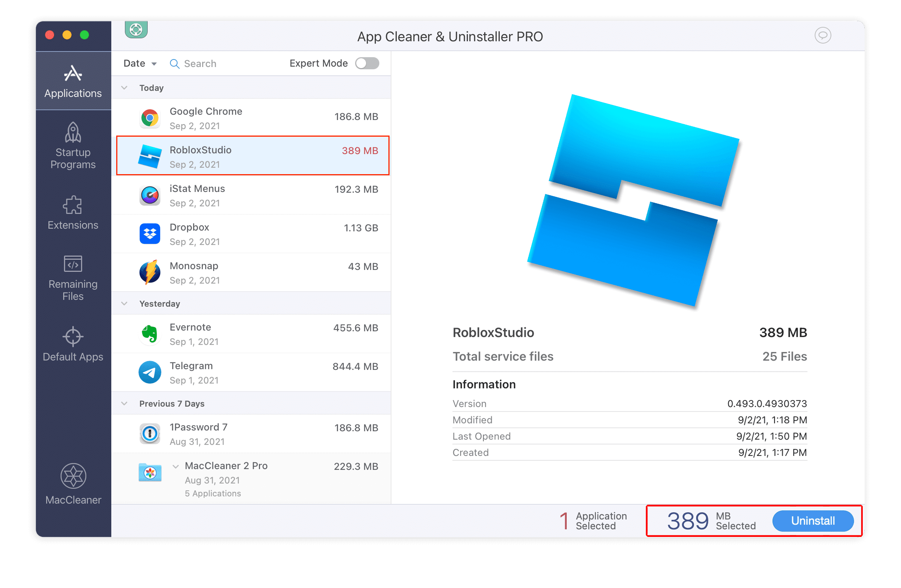This screenshot has width=901, height=588.
Task: Click the 1.13 GB Dropbox size
Action: point(361,228)
